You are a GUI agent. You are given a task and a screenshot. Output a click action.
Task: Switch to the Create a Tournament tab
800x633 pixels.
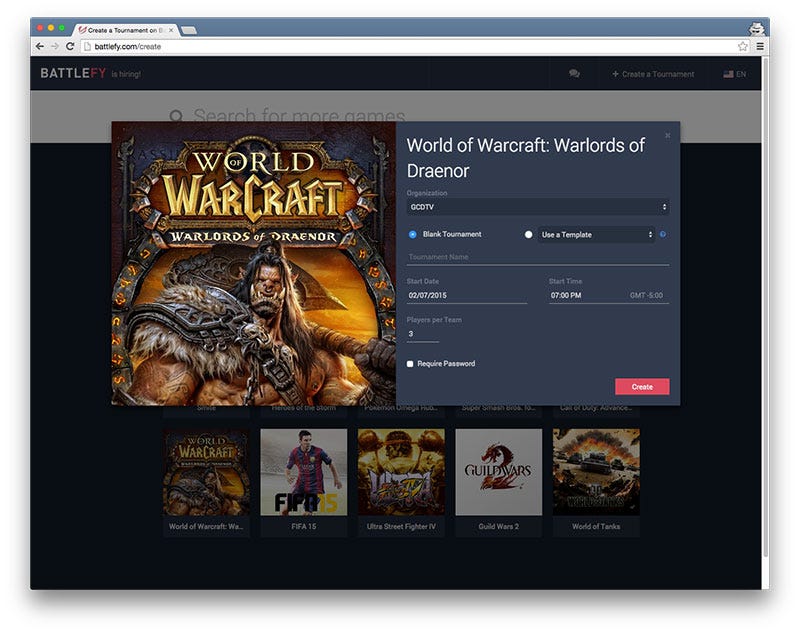124,30
